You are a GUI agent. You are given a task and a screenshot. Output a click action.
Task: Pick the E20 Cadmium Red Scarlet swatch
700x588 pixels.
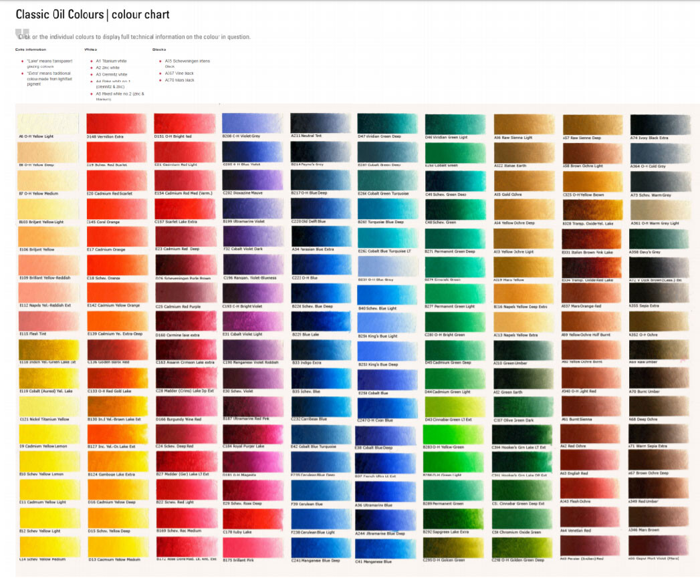tap(116, 180)
